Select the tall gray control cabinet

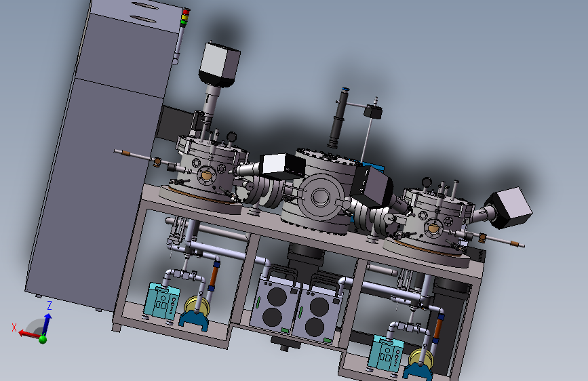pos(101,157)
